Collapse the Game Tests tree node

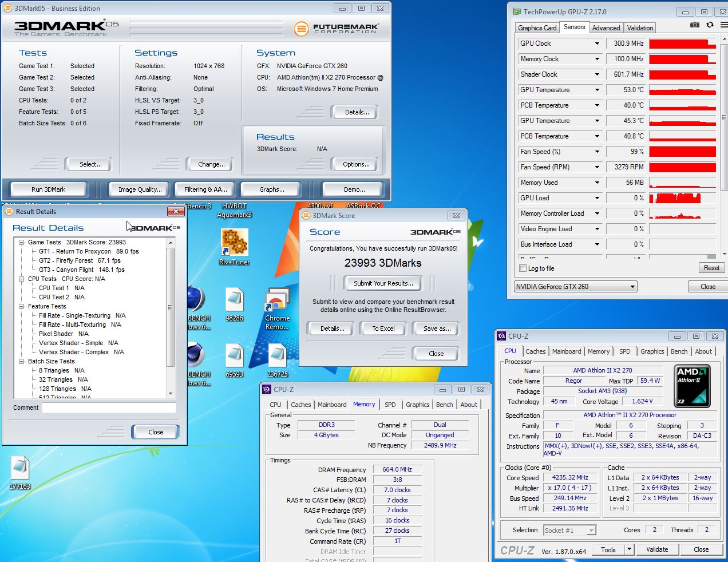(x=22, y=242)
